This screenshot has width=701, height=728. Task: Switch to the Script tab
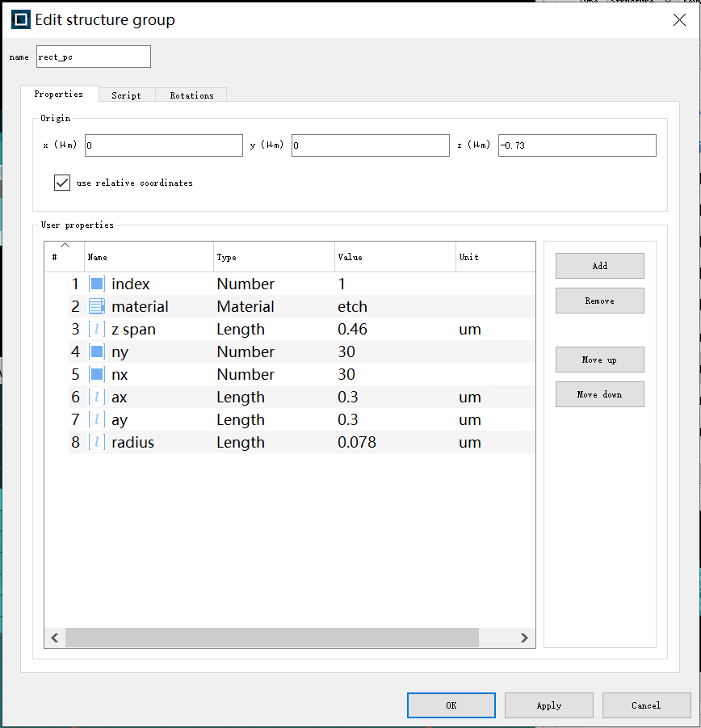pos(126,95)
